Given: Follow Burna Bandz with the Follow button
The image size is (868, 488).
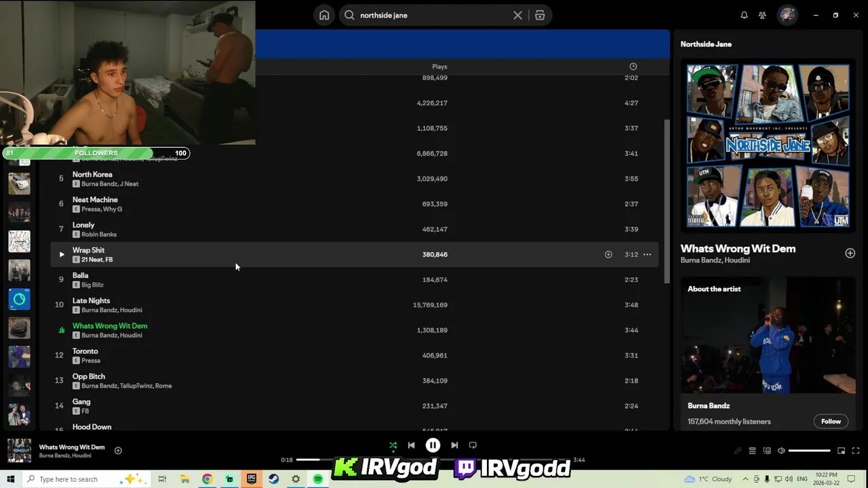Looking at the screenshot, I should pyautogui.click(x=831, y=422).
